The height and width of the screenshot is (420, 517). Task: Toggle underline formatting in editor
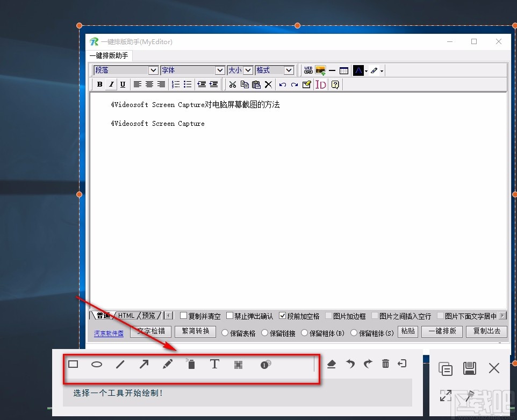pyautogui.click(x=123, y=84)
